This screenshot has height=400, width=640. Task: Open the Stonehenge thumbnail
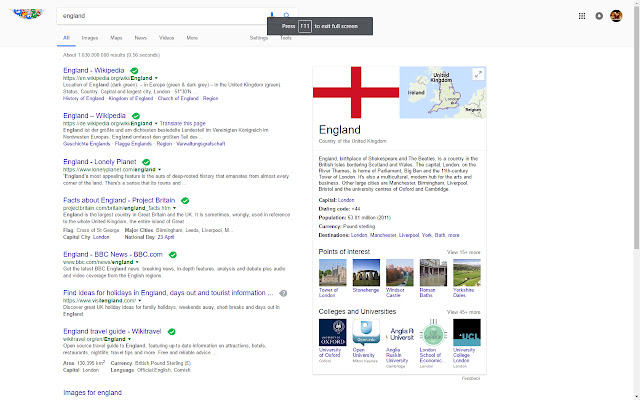pos(366,272)
